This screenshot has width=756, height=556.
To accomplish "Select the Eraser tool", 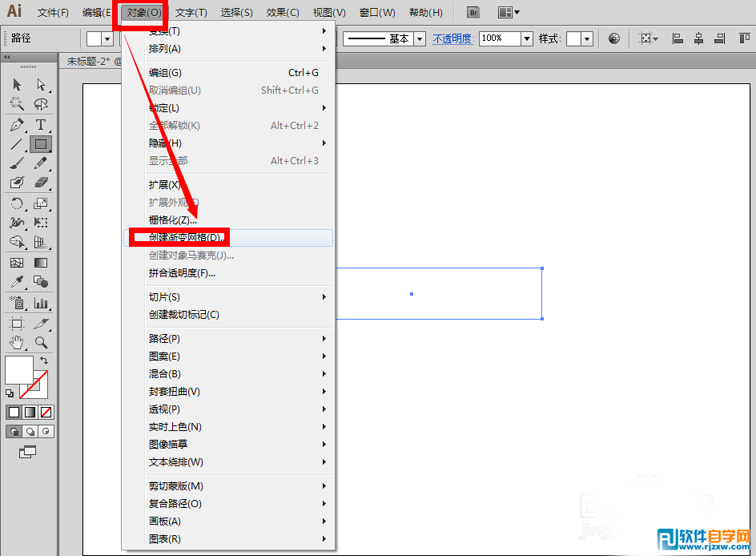I will click(x=41, y=183).
